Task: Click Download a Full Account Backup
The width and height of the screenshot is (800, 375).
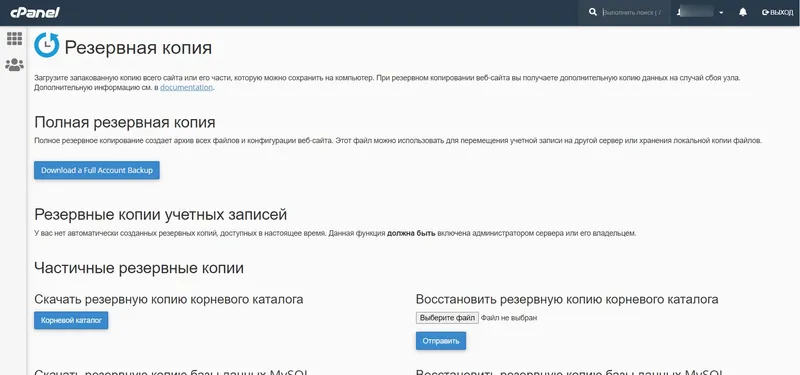Action: click(x=97, y=170)
